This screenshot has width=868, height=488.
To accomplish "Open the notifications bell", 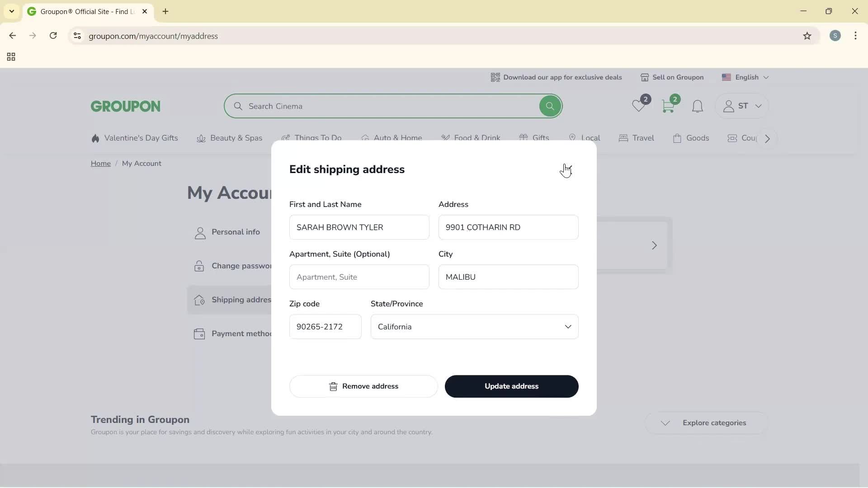I will pyautogui.click(x=697, y=106).
